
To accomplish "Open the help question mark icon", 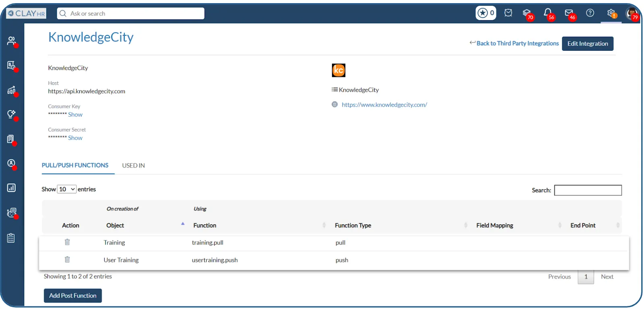I will tap(590, 13).
